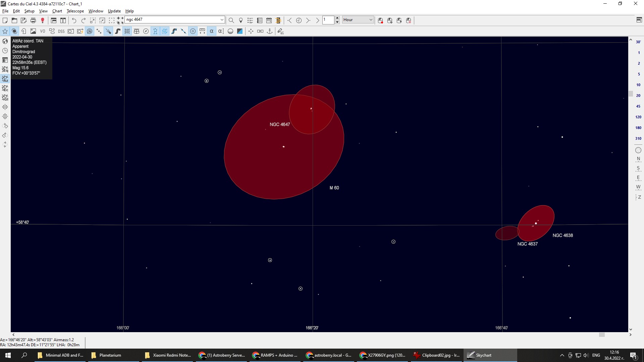
Task: Show hidden system tray icons
Action: coord(562,355)
